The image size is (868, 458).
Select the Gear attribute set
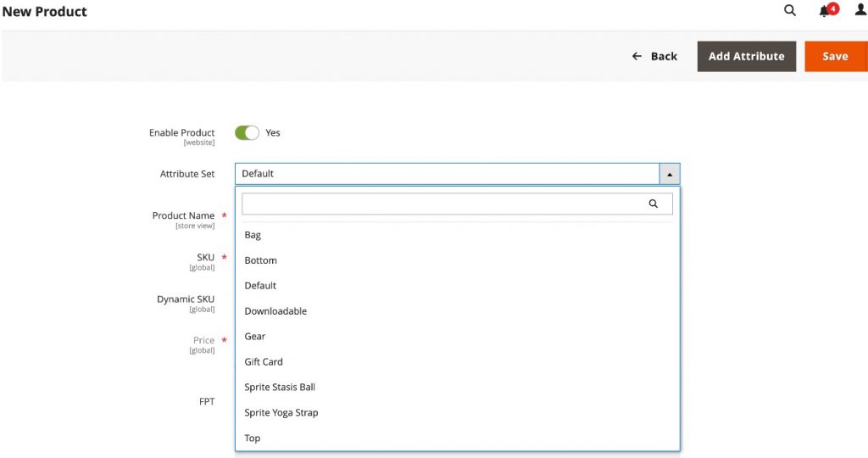tap(255, 337)
